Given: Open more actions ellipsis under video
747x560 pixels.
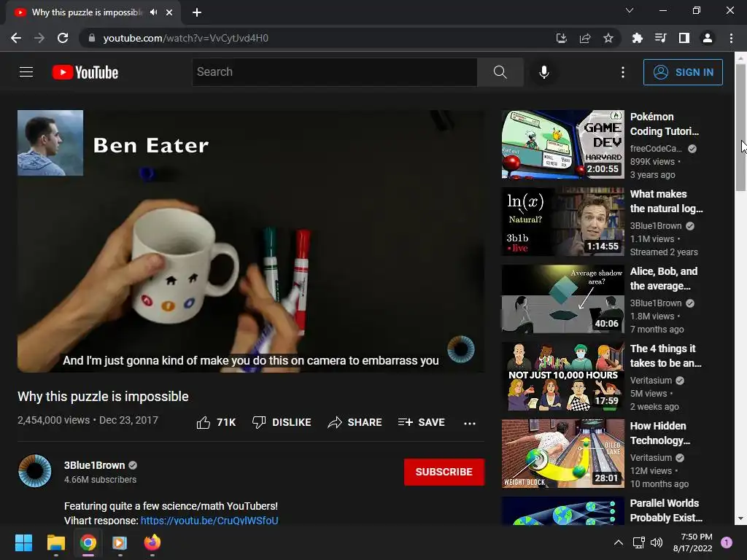Looking at the screenshot, I should tap(470, 423).
